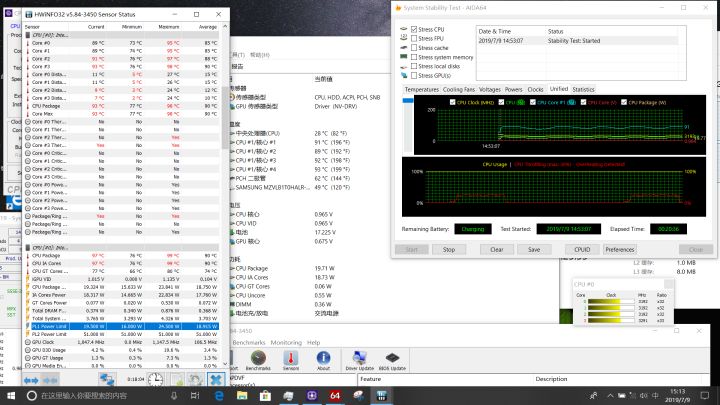Open stability test Preferences
This screenshot has height=405, width=720.
[x=619, y=249]
